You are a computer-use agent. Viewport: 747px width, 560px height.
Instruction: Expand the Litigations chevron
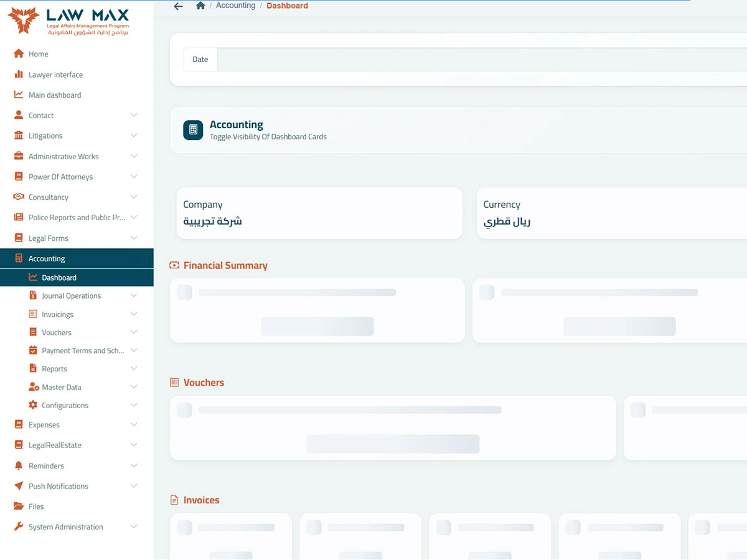click(134, 136)
